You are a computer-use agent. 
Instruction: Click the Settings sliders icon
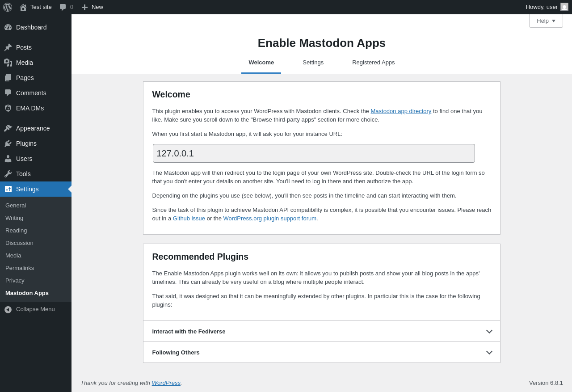point(8,189)
